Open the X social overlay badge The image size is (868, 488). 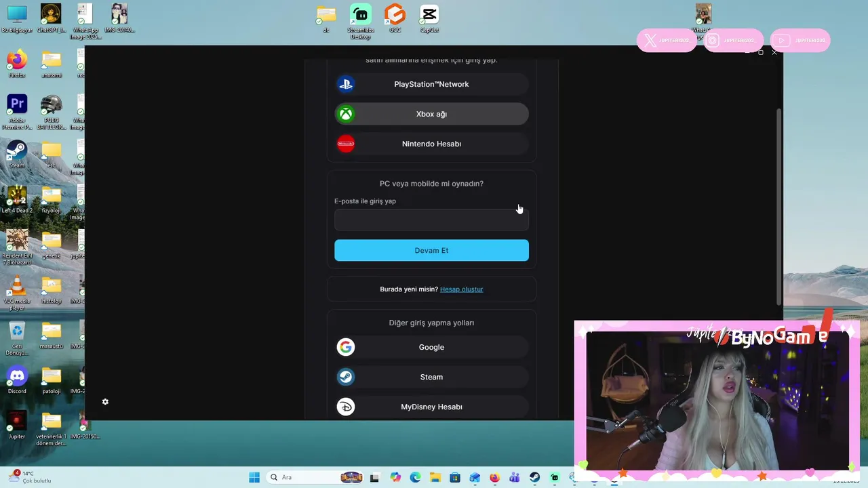[x=667, y=41]
